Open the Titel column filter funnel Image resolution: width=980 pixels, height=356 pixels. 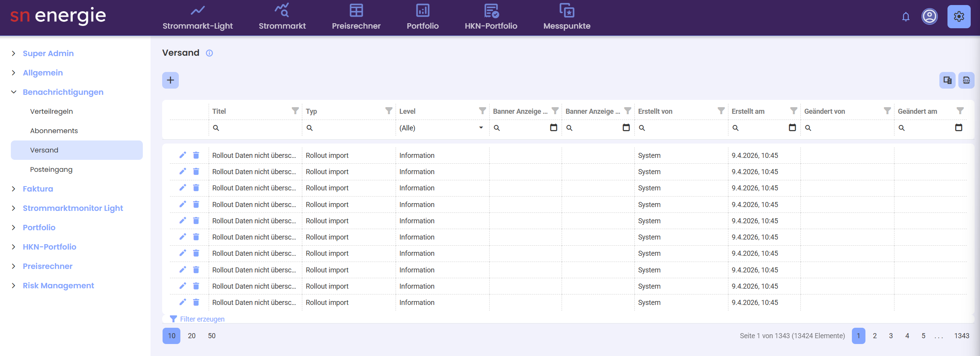tap(295, 111)
